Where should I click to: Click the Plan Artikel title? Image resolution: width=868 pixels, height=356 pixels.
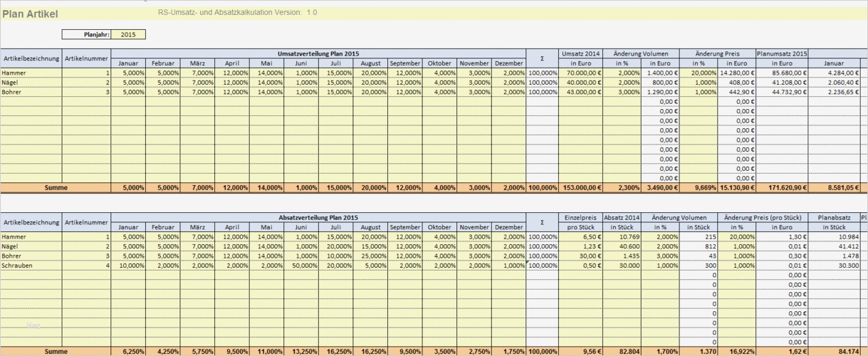(30, 14)
